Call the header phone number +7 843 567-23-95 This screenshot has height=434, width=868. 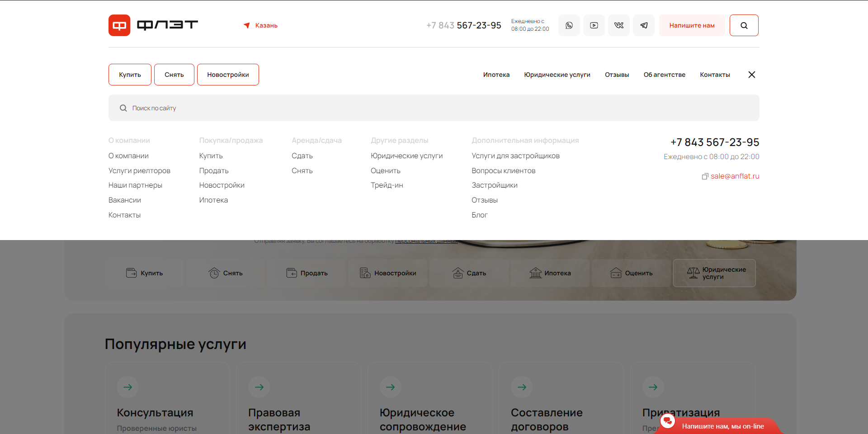pyautogui.click(x=463, y=25)
